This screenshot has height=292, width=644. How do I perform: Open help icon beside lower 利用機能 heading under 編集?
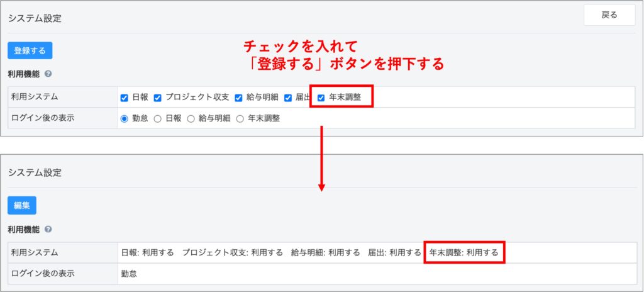(48, 230)
